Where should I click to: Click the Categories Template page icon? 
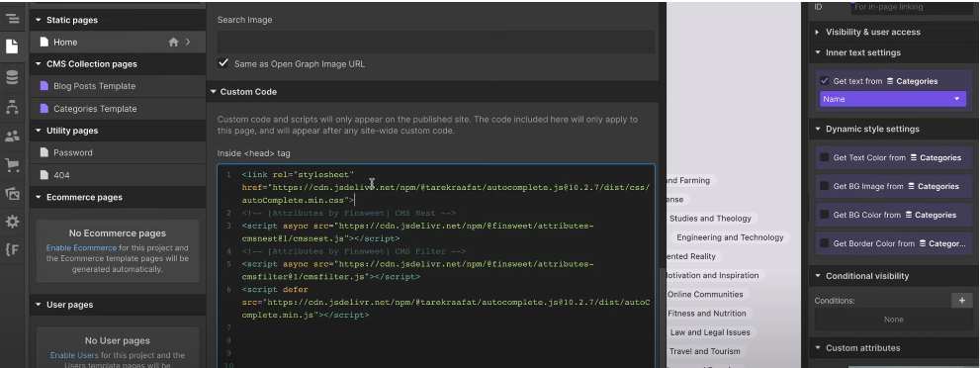point(44,109)
